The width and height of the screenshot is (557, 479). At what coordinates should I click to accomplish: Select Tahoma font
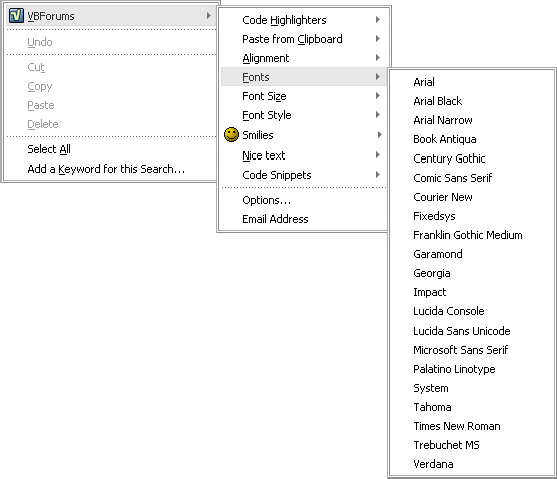click(x=472, y=407)
